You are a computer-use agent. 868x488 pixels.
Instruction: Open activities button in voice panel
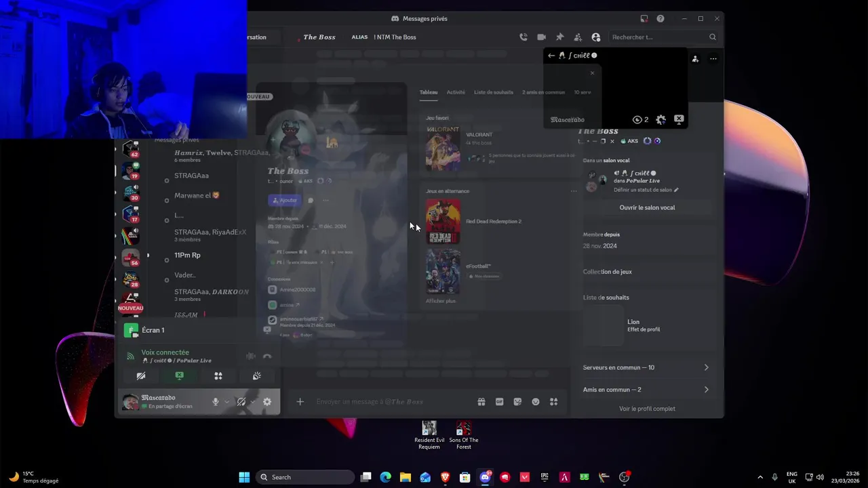218,375
